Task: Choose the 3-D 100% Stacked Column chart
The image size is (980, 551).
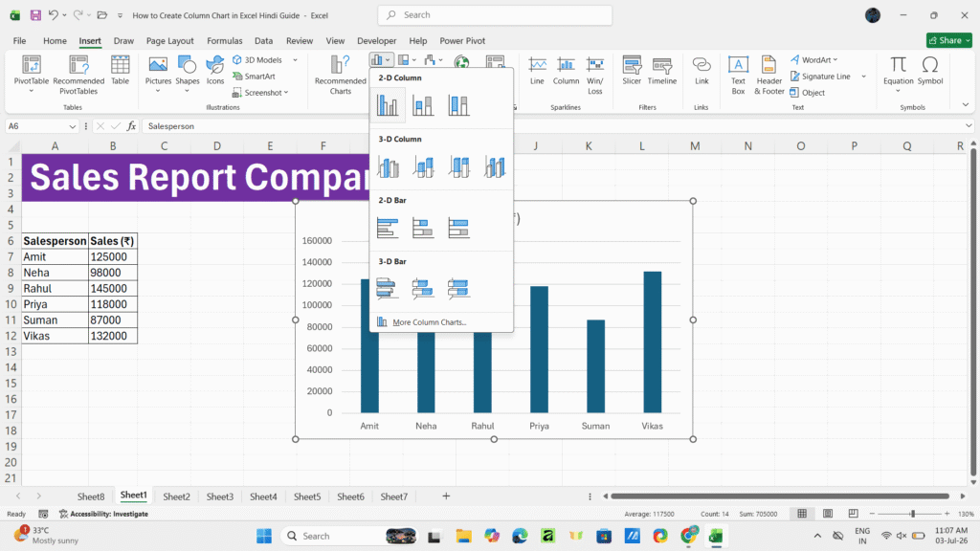Action: click(x=458, y=166)
